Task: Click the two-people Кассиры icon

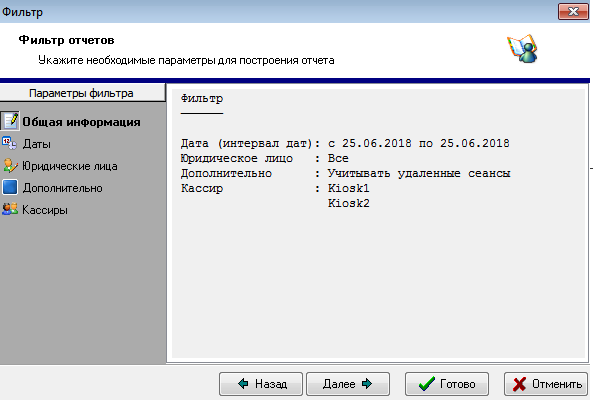Action: [x=10, y=209]
